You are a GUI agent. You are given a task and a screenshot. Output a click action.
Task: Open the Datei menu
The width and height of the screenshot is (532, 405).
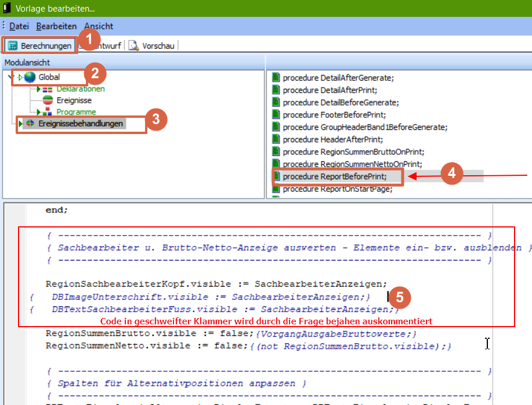point(19,26)
